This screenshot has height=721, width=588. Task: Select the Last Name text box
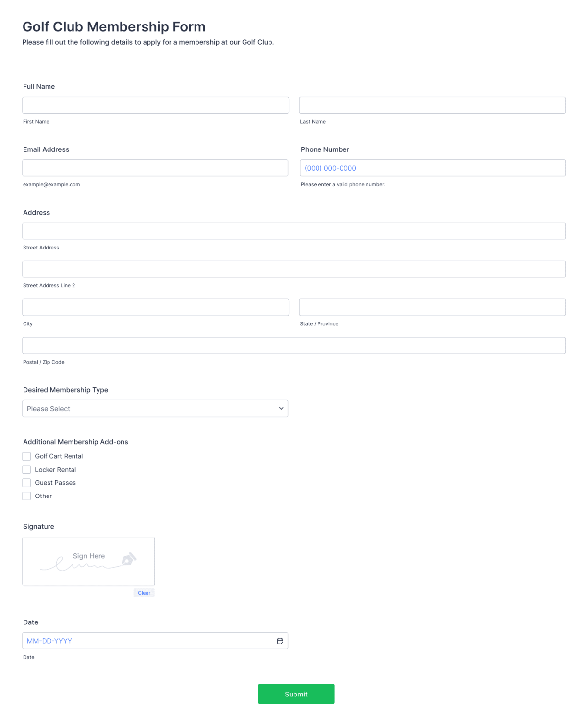coord(433,105)
